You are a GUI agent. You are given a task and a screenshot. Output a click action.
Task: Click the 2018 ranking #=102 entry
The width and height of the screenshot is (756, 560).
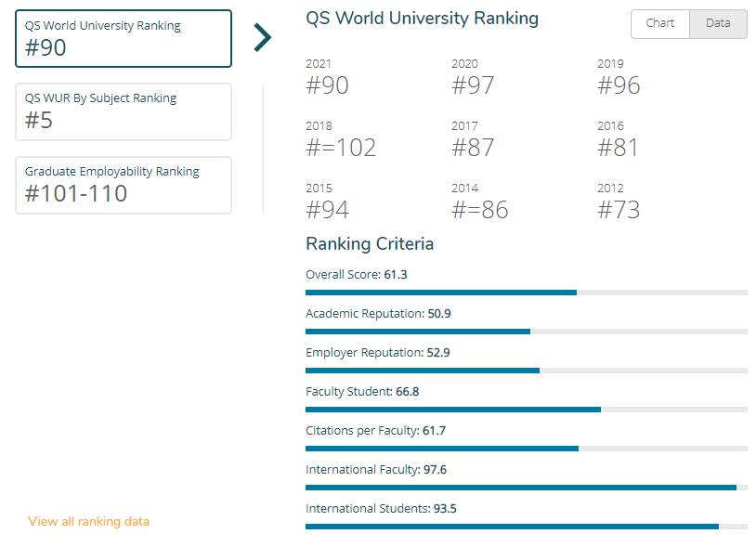(x=341, y=140)
